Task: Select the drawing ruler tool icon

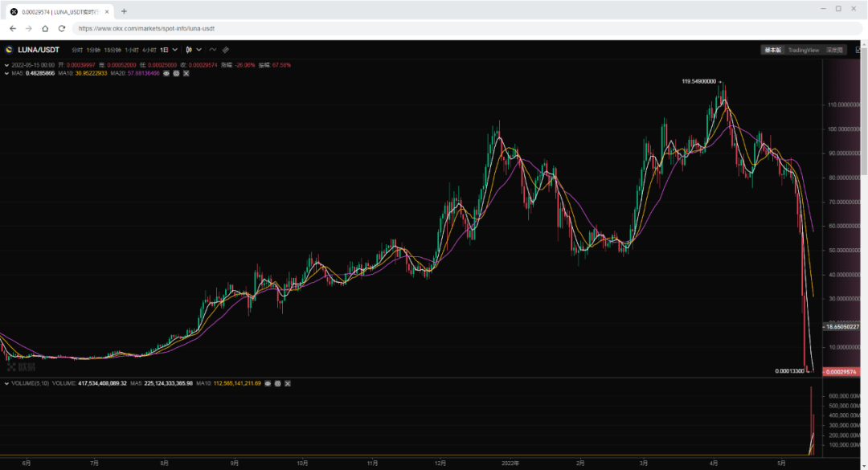Action: pyautogui.click(x=225, y=50)
